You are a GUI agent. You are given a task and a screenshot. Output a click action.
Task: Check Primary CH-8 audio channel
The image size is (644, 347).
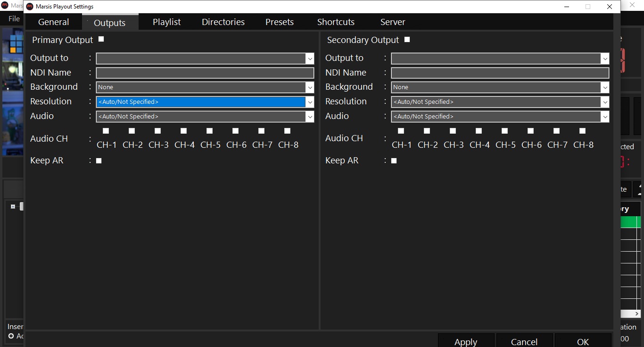287,131
